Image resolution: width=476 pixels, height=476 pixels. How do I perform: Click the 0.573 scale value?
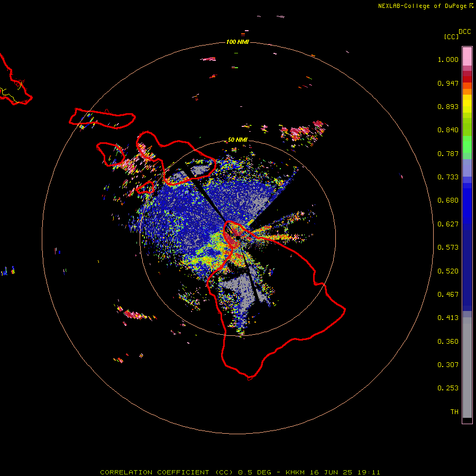pos(448,248)
